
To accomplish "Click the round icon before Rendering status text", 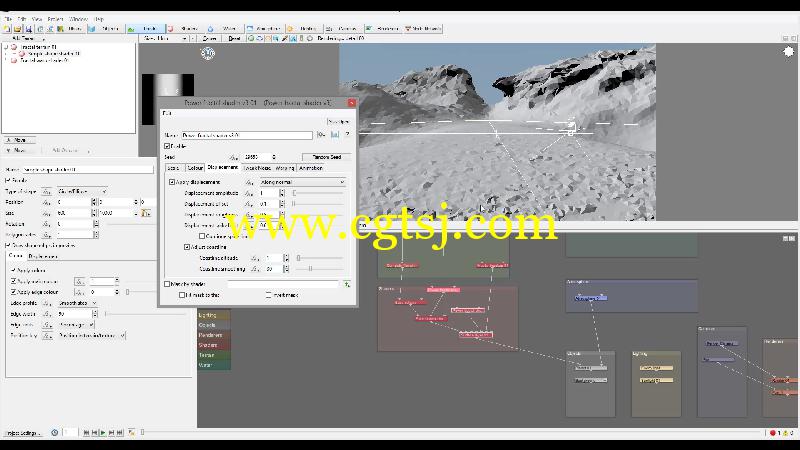I will (x=310, y=38).
